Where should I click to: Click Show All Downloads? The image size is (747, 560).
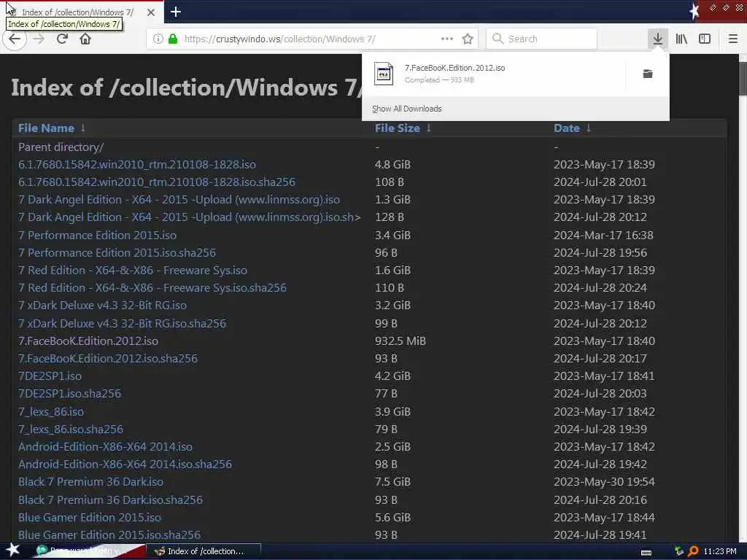(407, 109)
